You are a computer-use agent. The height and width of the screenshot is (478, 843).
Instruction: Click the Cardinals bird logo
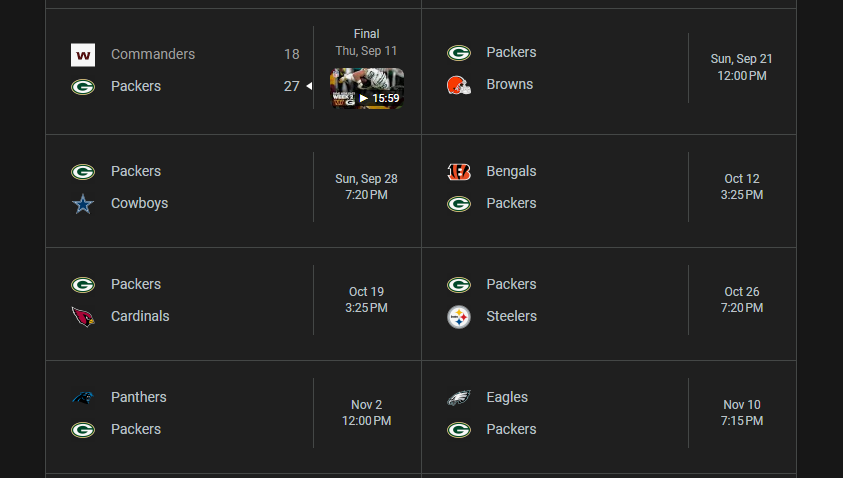click(83, 317)
